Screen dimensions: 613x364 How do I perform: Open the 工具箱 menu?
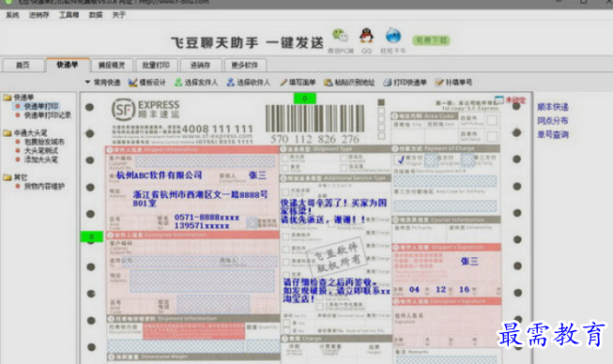tap(69, 15)
